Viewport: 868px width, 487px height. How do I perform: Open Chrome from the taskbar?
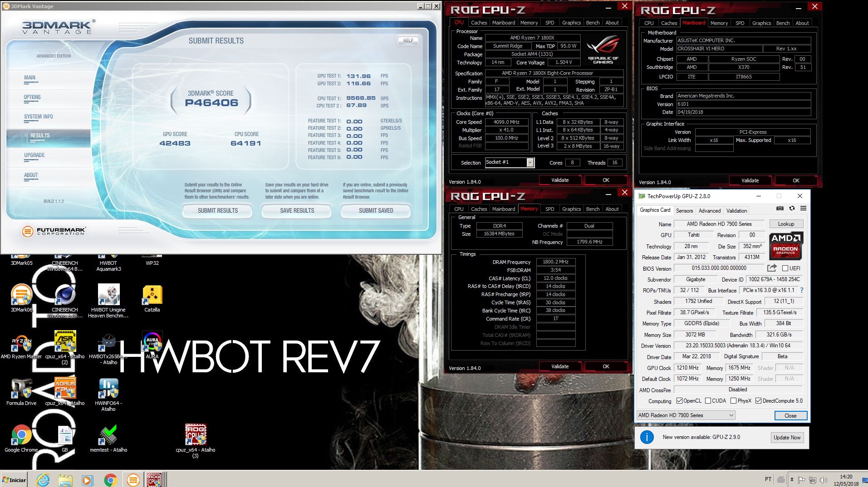110,479
